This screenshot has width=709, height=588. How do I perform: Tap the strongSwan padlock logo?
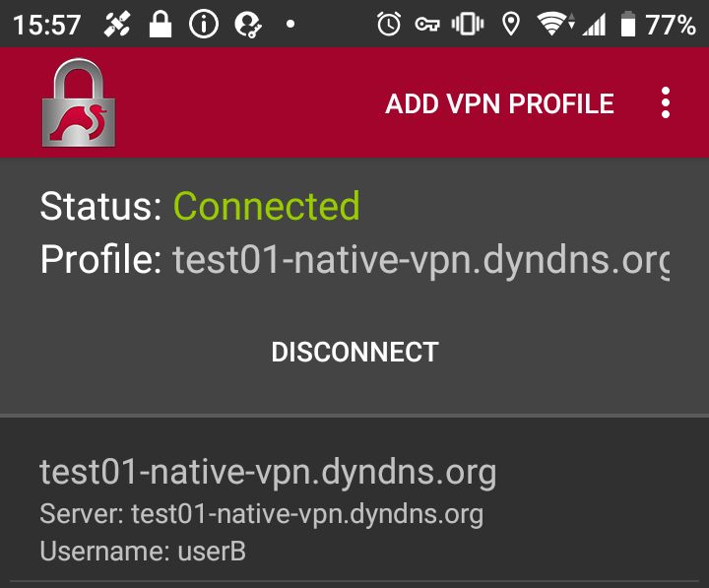(78, 103)
